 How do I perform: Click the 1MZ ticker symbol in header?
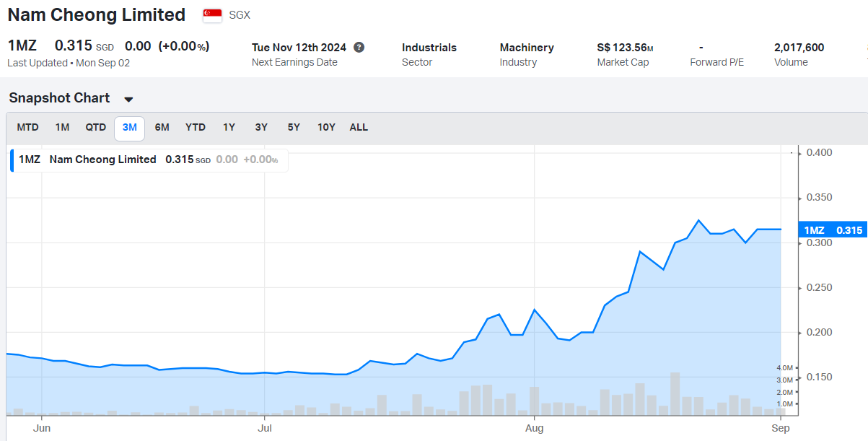tap(22, 46)
